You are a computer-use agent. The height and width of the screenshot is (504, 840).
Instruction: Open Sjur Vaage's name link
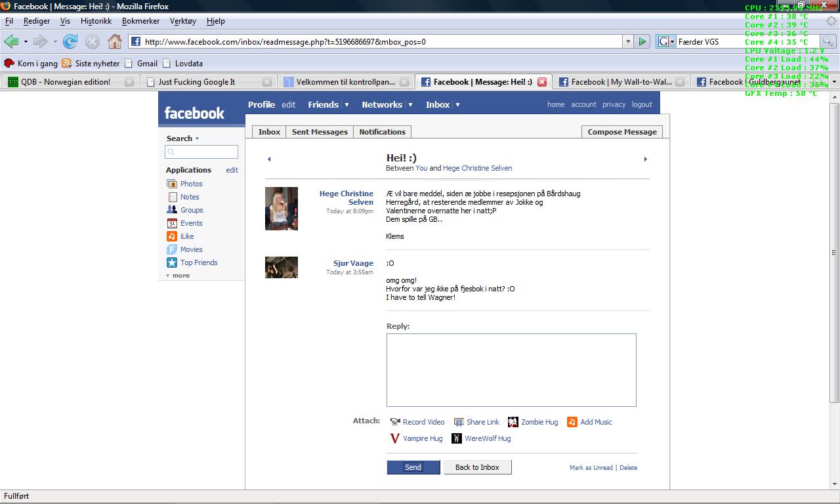[353, 263]
